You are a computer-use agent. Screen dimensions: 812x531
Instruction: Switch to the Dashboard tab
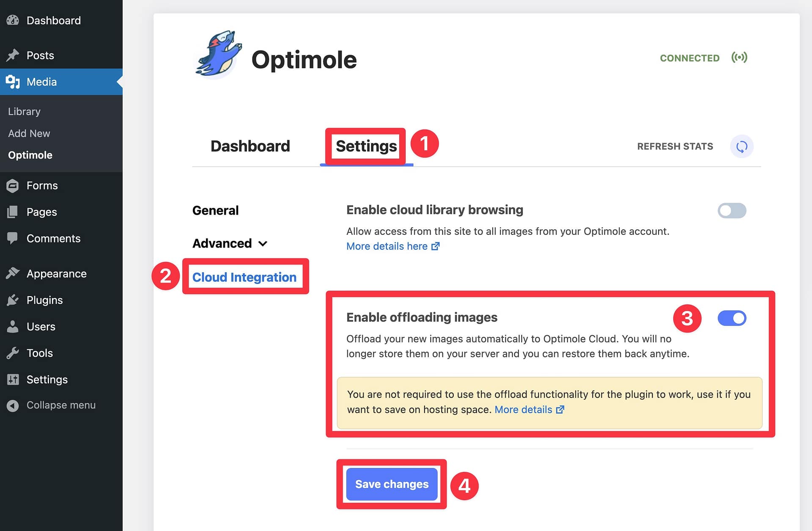(250, 146)
